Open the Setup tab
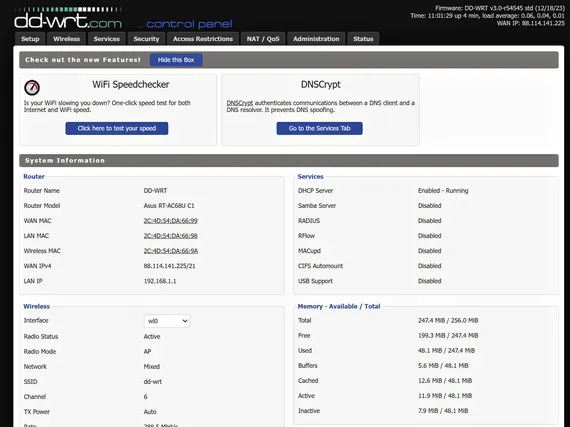 (x=30, y=39)
